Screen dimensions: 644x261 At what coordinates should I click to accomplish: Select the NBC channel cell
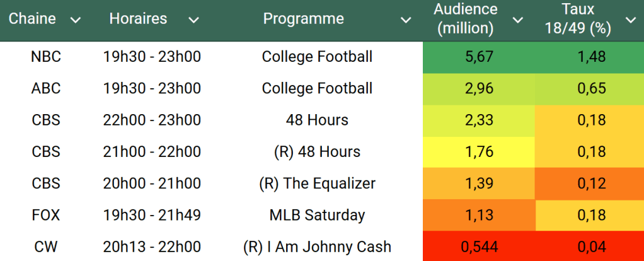46,57
